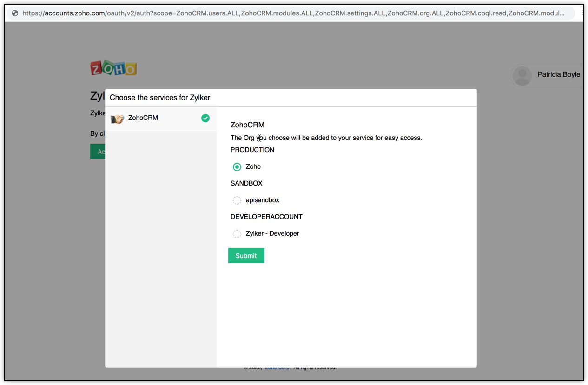Click the SANDBOX section heading

click(x=247, y=183)
